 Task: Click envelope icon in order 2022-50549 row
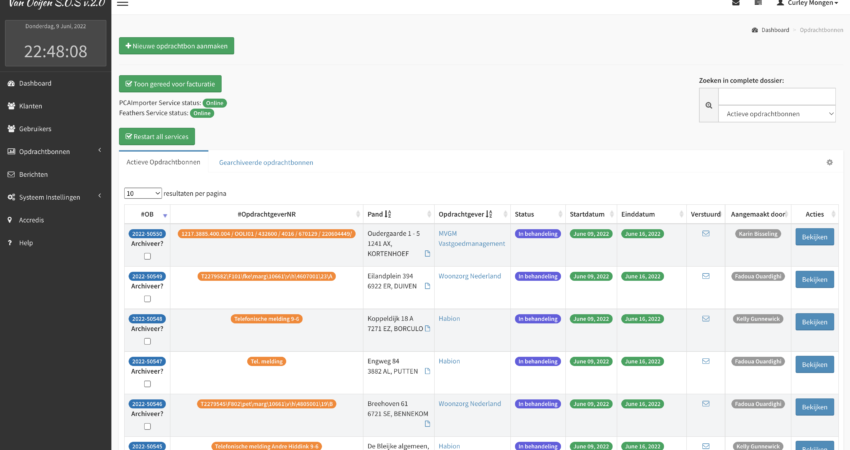point(706,276)
